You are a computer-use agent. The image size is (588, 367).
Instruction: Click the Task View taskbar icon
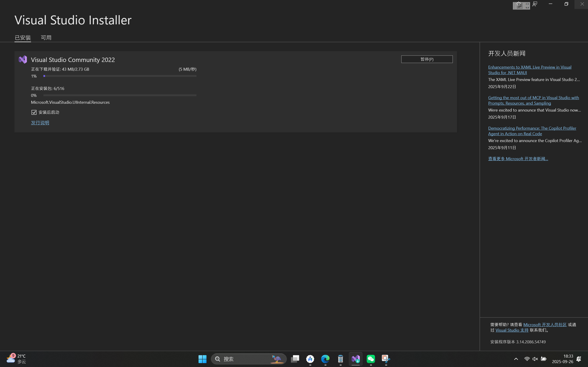295,359
